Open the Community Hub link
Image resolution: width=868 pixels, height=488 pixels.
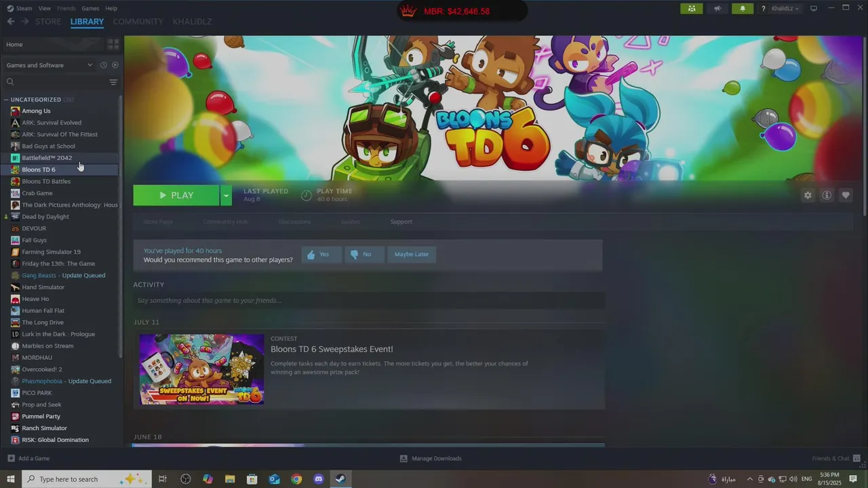226,222
